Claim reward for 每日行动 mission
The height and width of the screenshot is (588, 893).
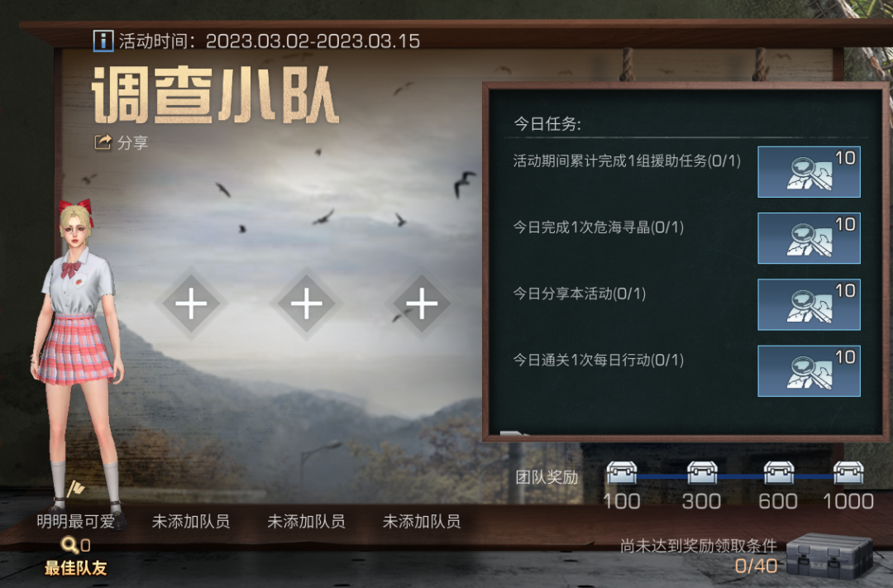(809, 371)
